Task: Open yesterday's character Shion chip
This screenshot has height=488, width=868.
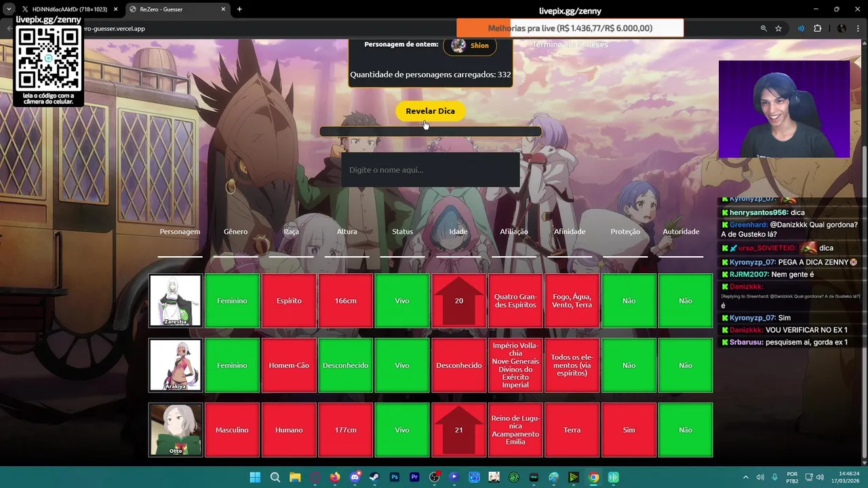Action: 470,45
